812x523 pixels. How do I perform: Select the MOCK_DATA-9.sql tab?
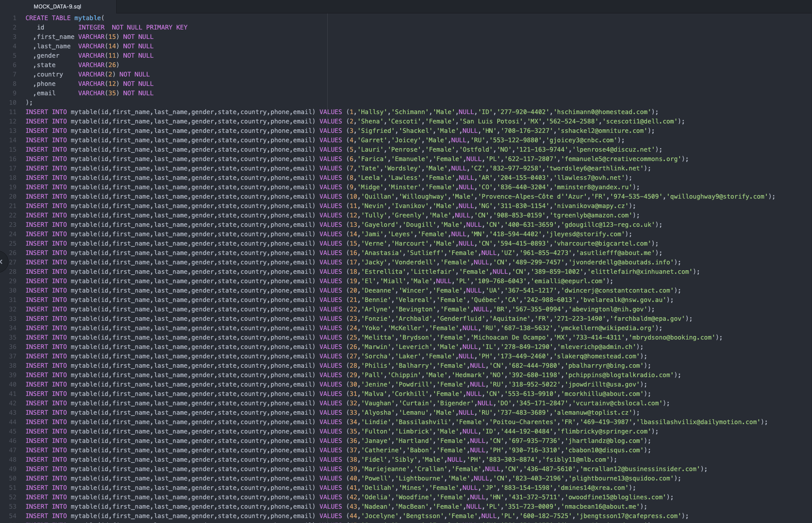[58, 6]
